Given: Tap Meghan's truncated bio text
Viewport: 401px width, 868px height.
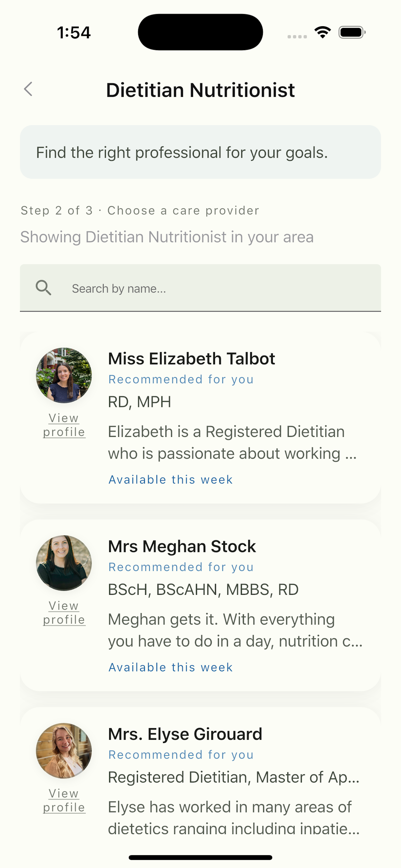Looking at the screenshot, I should (235, 630).
